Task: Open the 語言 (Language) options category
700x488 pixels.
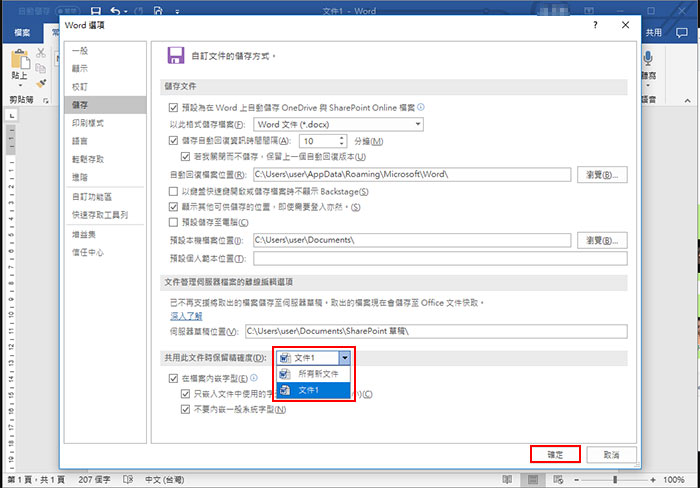Action: [x=105, y=141]
